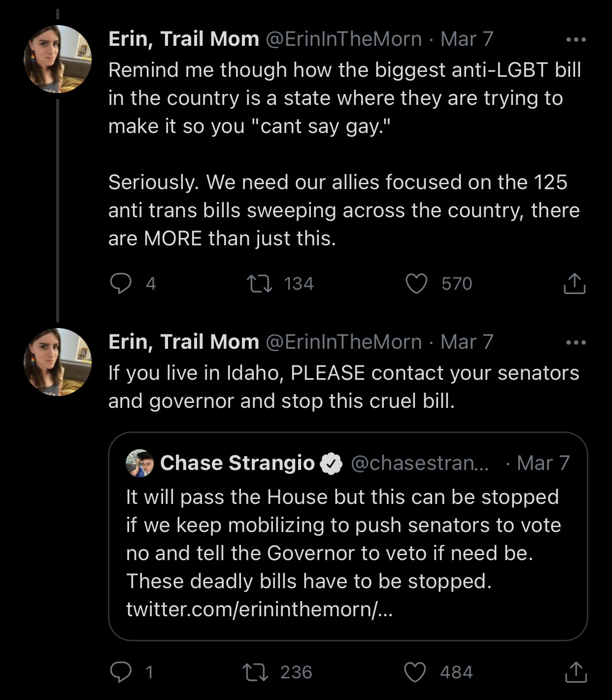
Task: Open Chase Strangio's avatar in quoted tweet
Action: (x=139, y=463)
